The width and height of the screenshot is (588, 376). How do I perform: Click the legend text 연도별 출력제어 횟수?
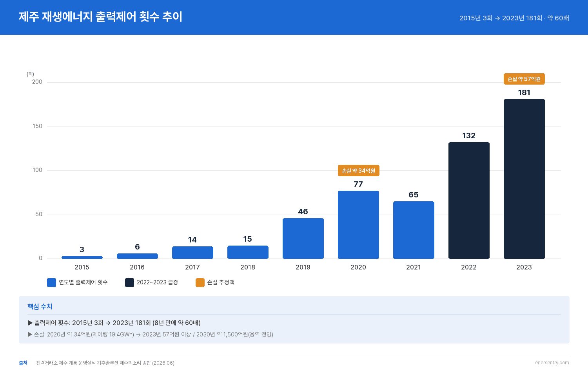(x=83, y=282)
